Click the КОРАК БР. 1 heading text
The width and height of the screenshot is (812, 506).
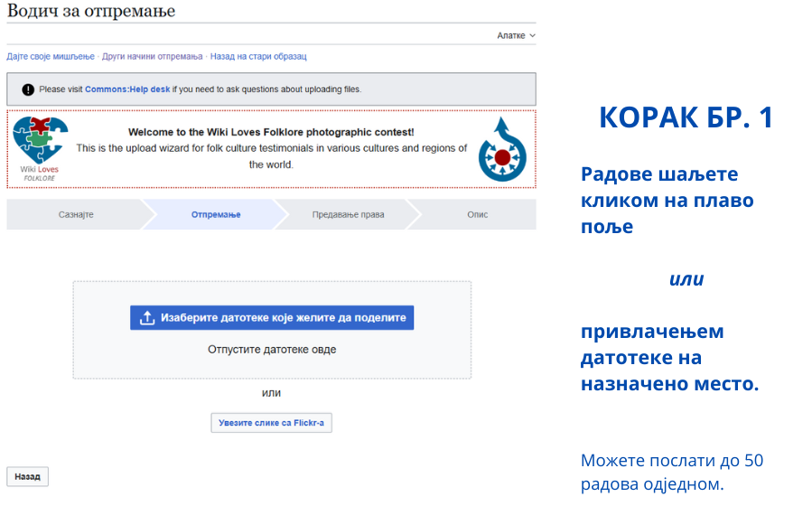686,117
